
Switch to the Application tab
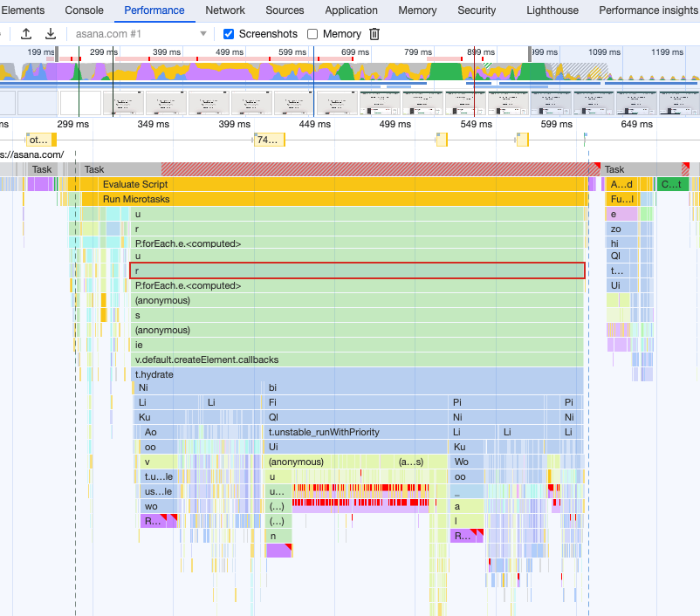351,10
